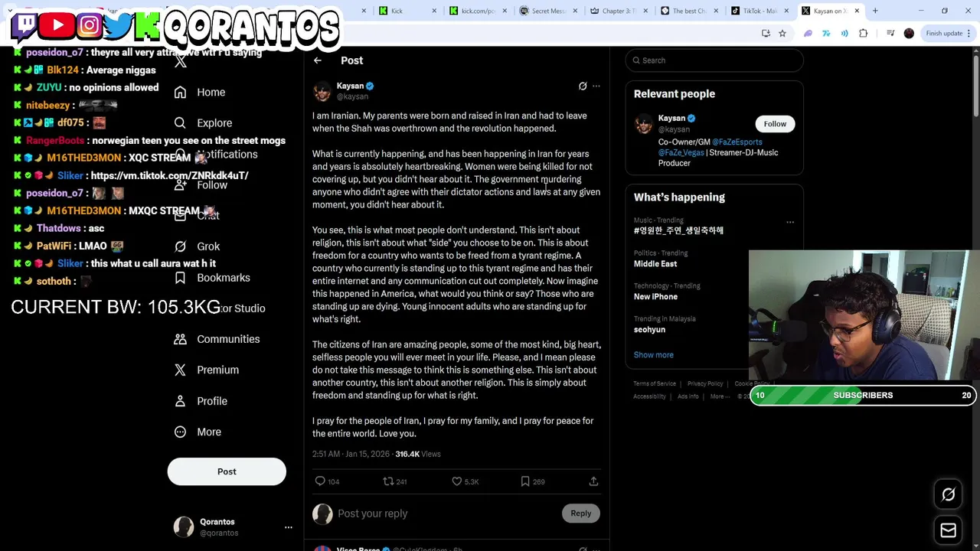This screenshot has height=551, width=980.
Task: Click the reply comment icon showing 104
Action: pyautogui.click(x=321, y=481)
